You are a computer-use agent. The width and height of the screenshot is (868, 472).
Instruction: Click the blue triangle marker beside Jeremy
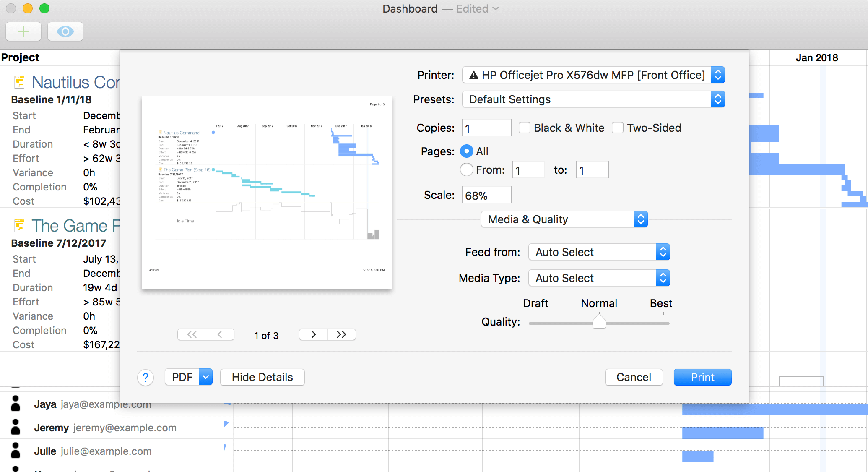pos(226,424)
